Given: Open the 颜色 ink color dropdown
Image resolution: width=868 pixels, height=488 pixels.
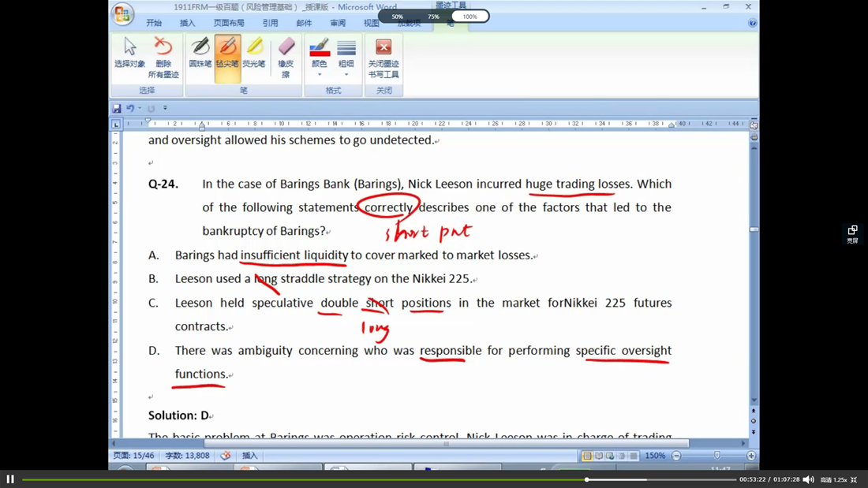Looking at the screenshot, I should 320,58.
